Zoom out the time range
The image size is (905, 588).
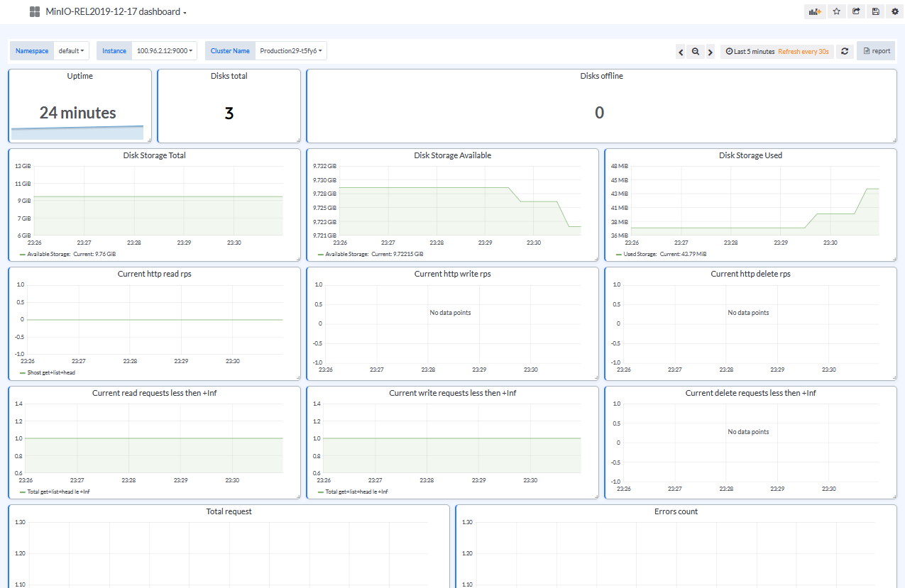(696, 52)
